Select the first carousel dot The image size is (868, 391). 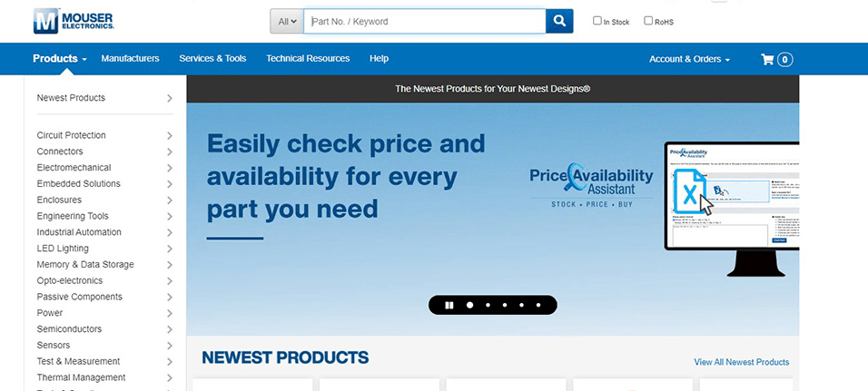[x=469, y=305]
